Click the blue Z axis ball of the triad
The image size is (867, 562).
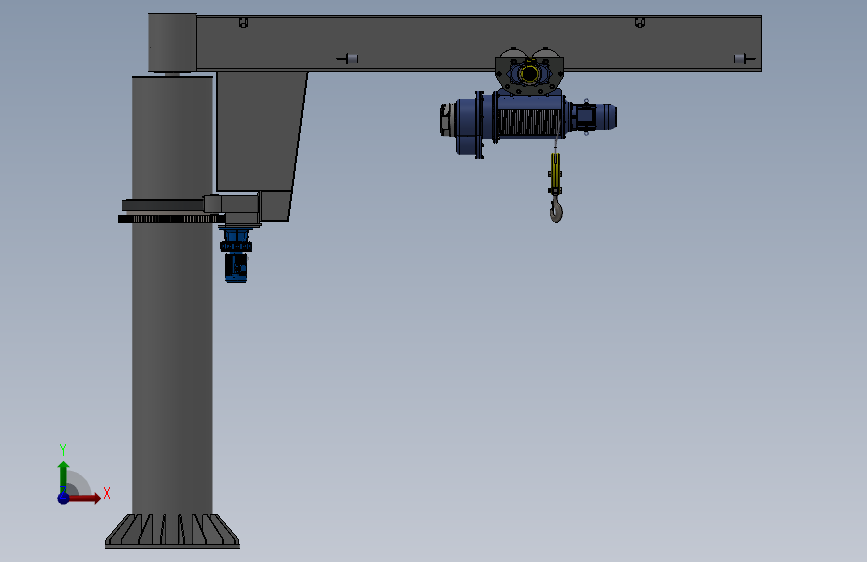[64, 498]
